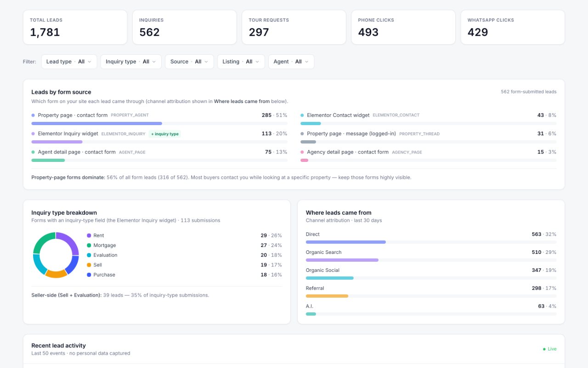The image size is (588, 368).
Task: Click the PROPERTY_THREAD code label
Action: point(419,134)
